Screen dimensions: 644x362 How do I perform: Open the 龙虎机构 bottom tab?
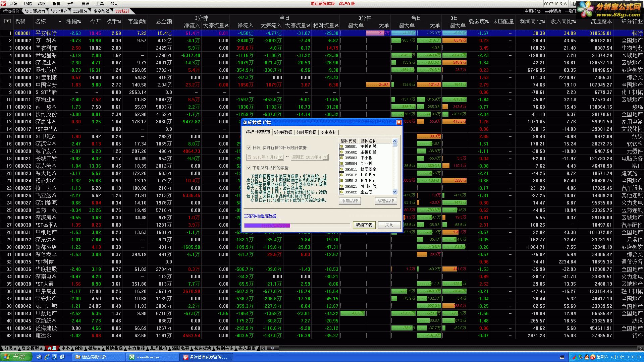coord(159,348)
